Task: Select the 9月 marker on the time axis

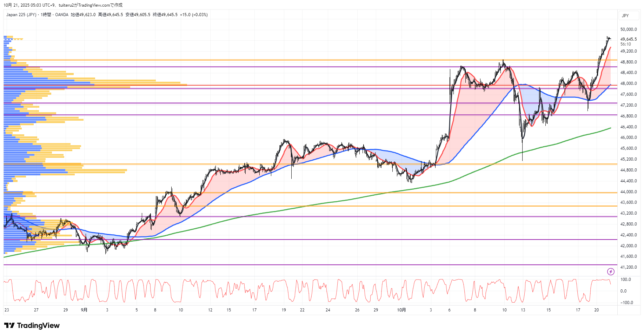Action: pos(84,310)
